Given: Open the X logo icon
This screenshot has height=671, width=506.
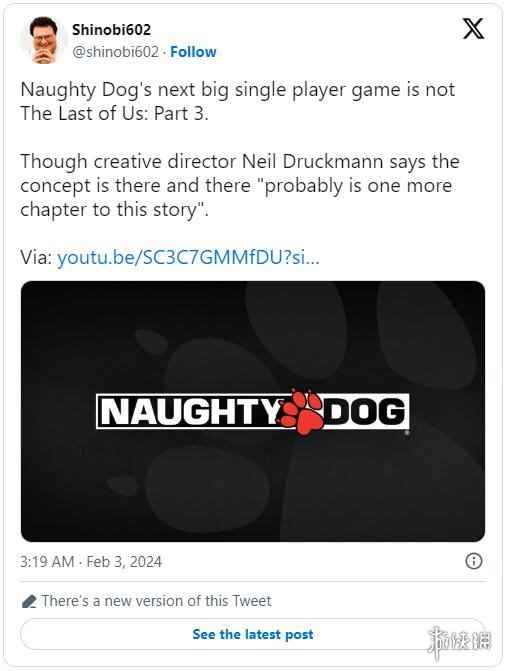Looking at the screenshot, I should coord(473,29).
